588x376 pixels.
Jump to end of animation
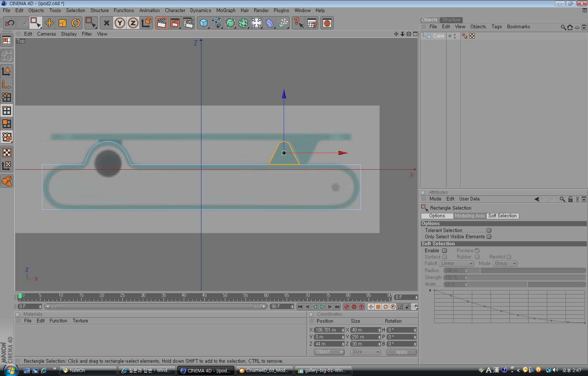[337, 307]
